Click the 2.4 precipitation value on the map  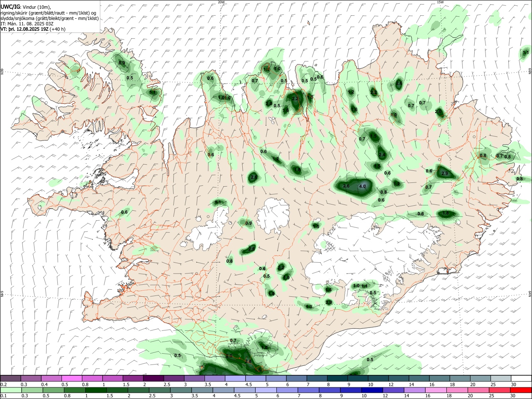[382, 155]
